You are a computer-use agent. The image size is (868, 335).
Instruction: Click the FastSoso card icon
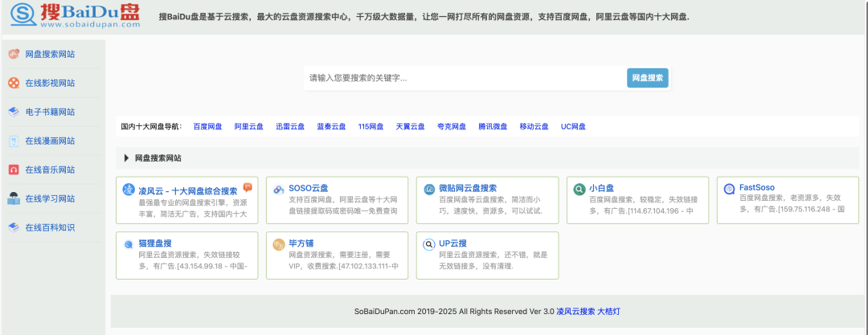pyautogui.click(x=730, y=189)
